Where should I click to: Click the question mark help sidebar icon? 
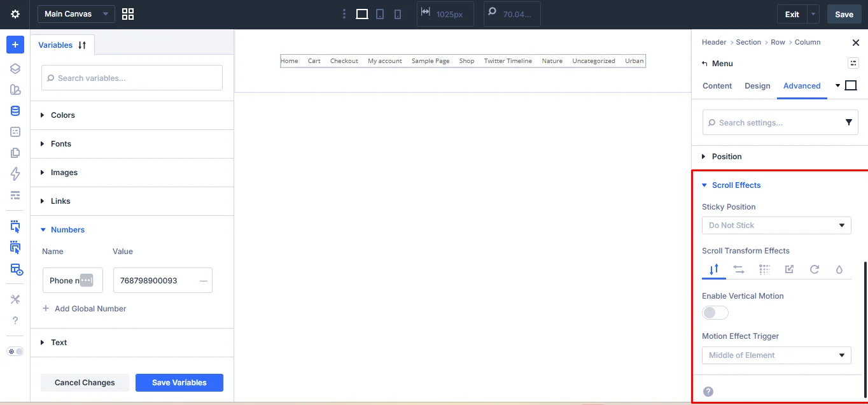pos(15,320)
